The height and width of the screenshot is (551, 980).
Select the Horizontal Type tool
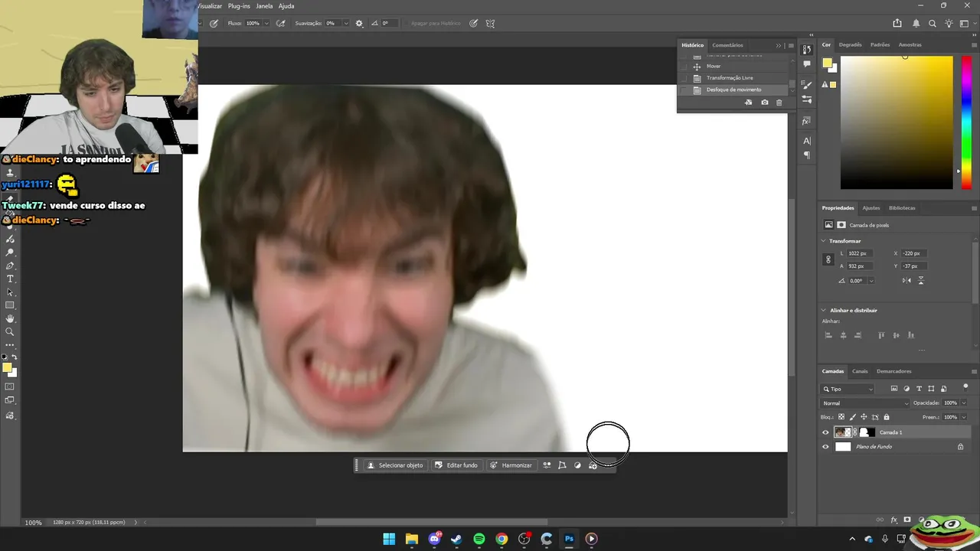[10, 279]
